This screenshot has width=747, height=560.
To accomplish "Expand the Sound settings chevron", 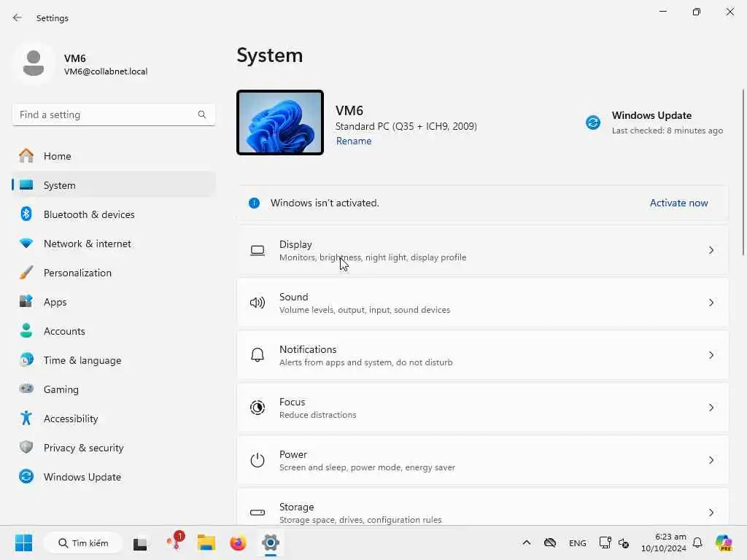I will tap(711, 303).
